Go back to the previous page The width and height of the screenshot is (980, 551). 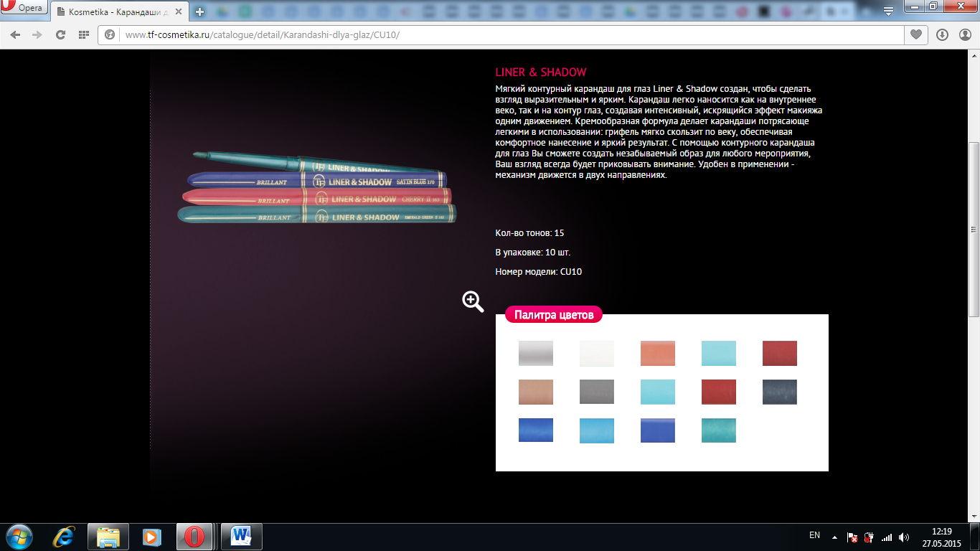(16, 34)
